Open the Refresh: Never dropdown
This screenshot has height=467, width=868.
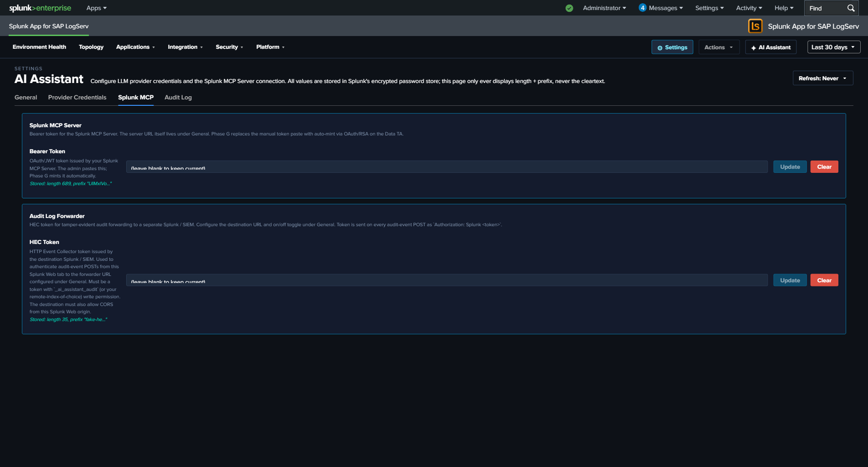click(x=822, y=78)
